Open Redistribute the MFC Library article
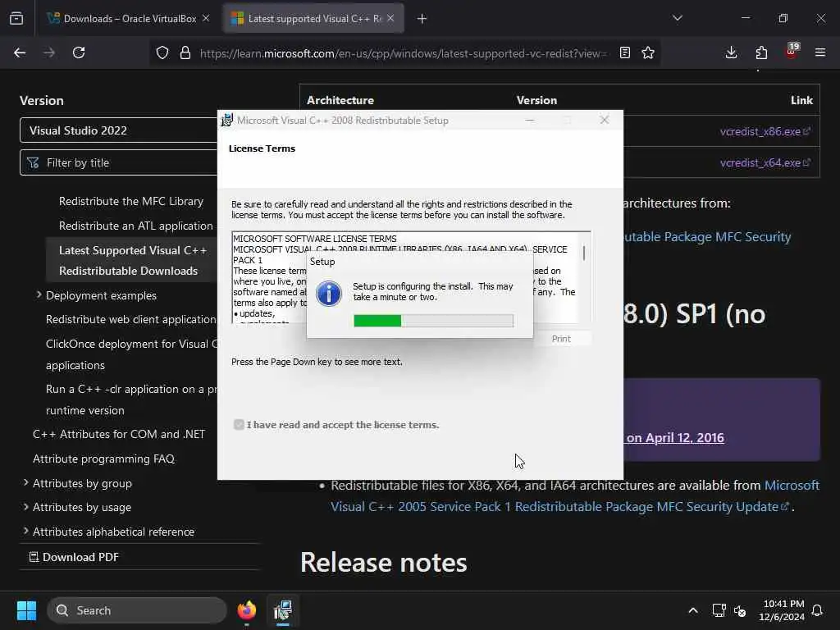The width and height of the screenshot is (840, 630). (x=131, y=201)
